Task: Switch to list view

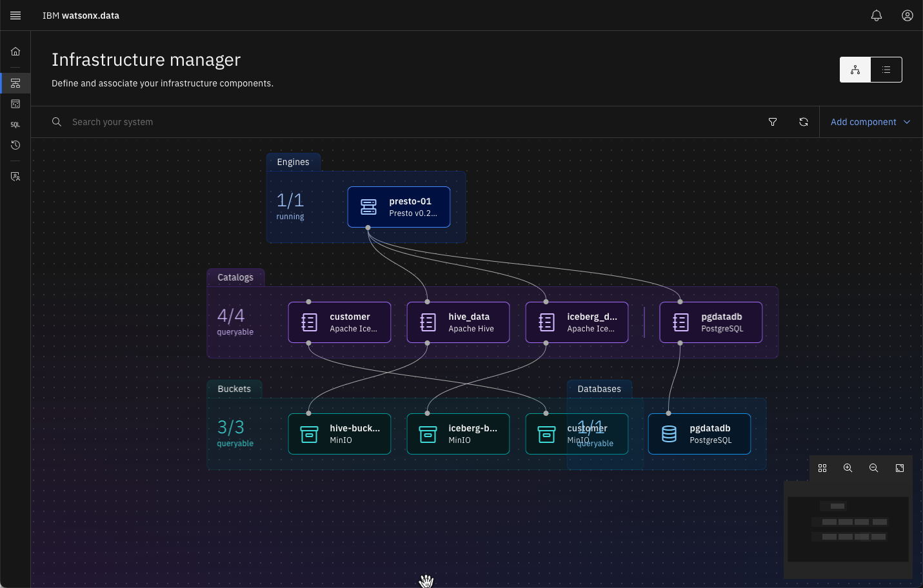Action: click(886, 70)
